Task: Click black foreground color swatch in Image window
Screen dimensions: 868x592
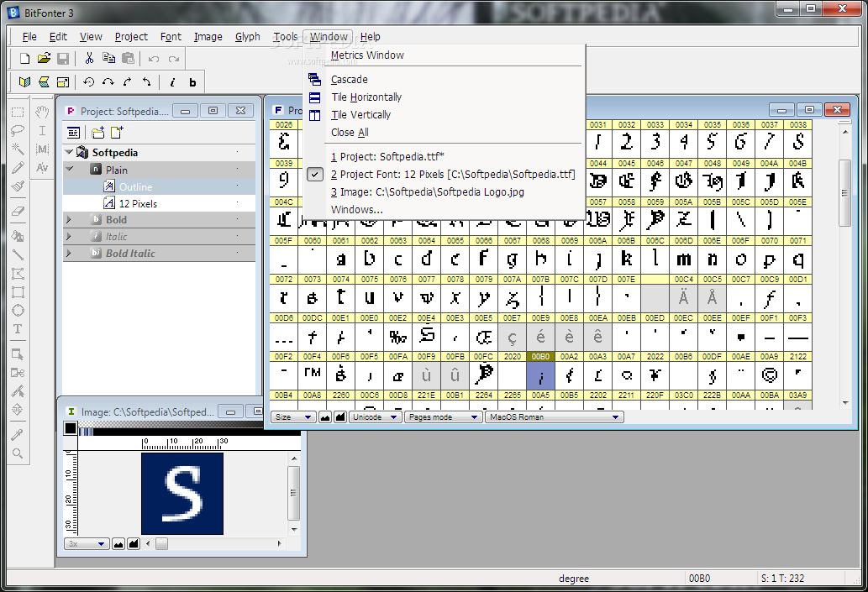Action: 71,428
